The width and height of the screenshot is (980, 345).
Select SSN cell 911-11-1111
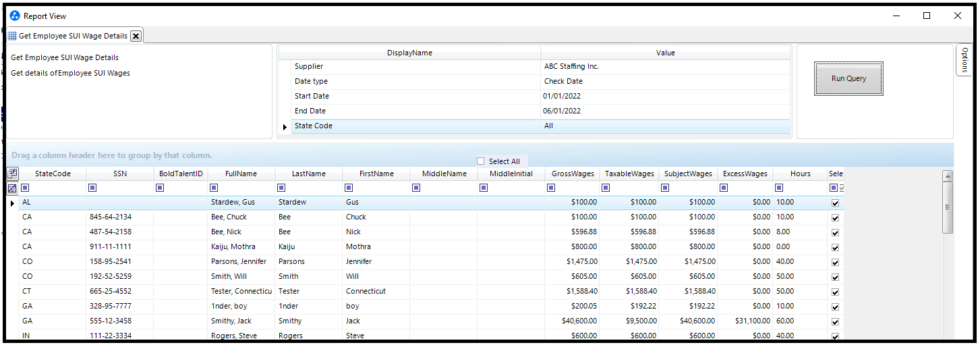pos(120,247)
